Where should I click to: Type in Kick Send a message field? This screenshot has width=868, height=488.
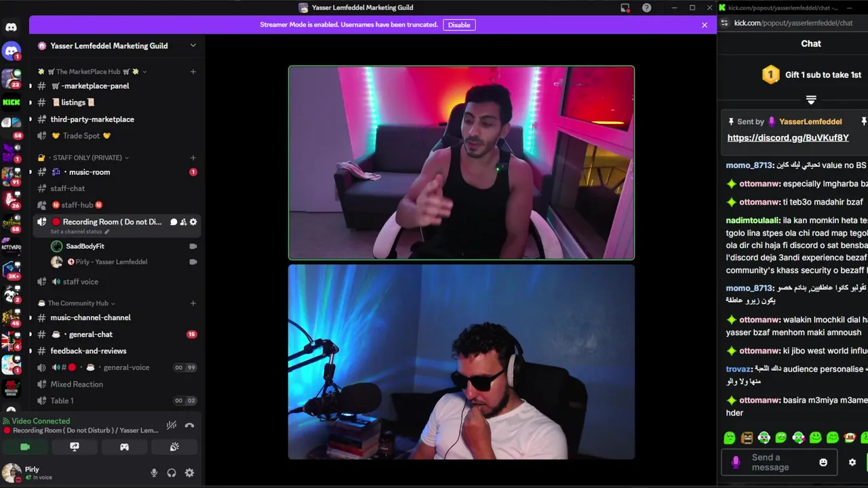click(x=780, y=462)
